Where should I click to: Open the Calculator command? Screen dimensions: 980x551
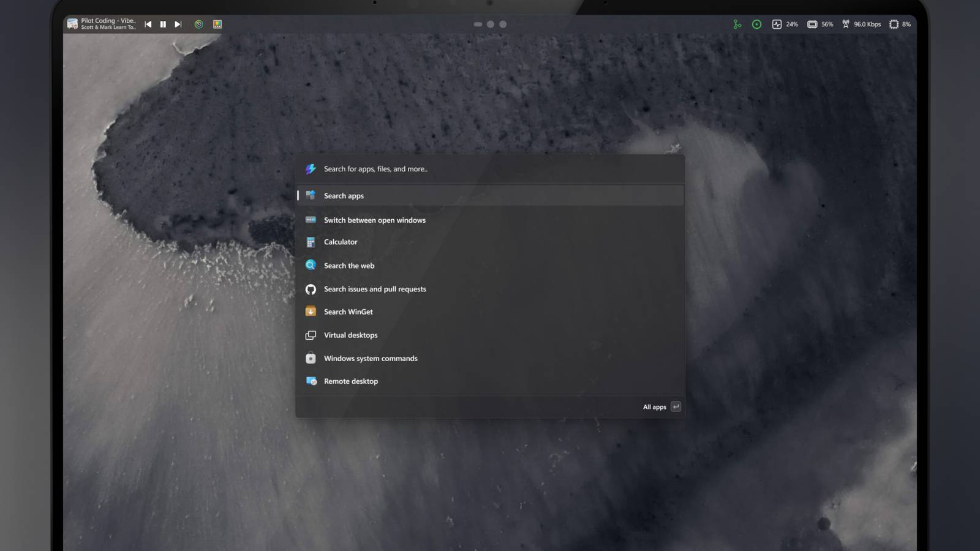pos(341,242)
